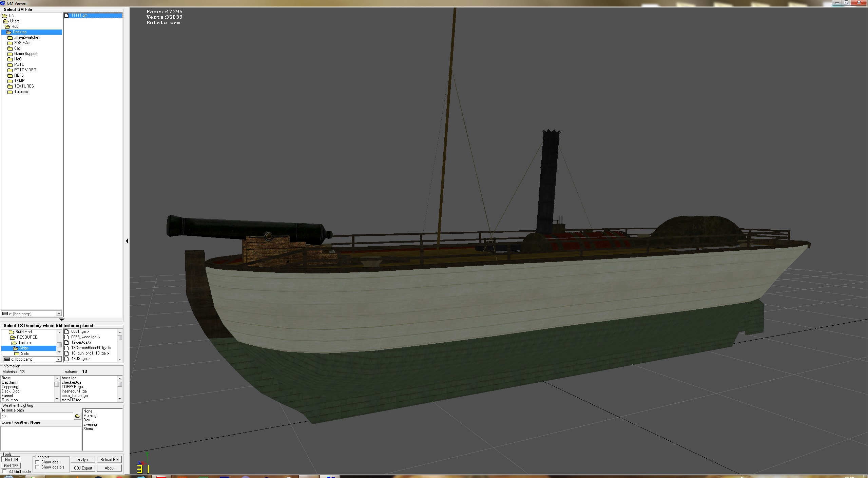Click the TX folder tree scroll-down arrow
The width and height of the screenshot is (868, 478).
click(x=59, y=352)
